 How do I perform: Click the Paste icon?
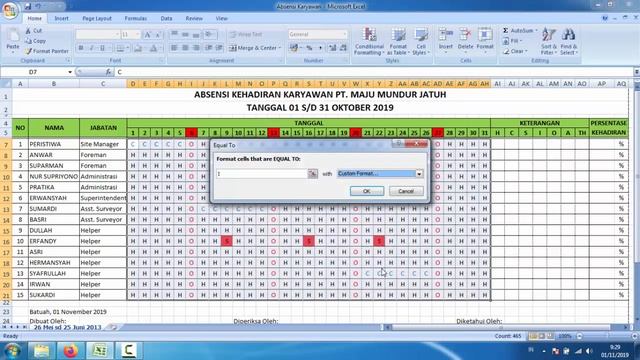click(x=13, y=36)
